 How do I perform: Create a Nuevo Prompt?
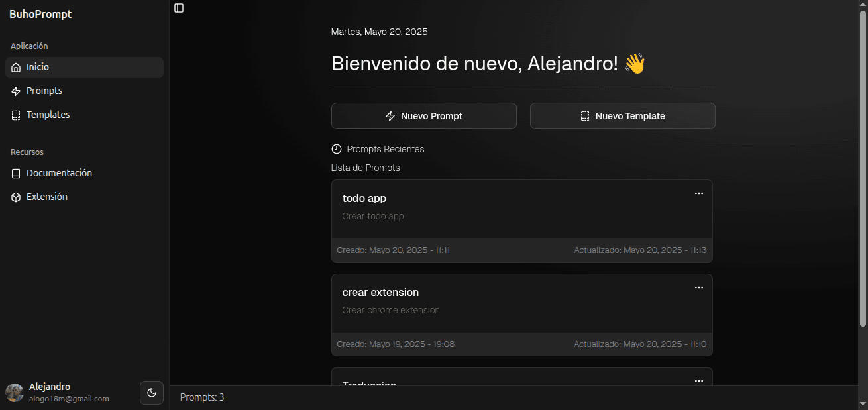pyautogui.click(x=424, y=116)
